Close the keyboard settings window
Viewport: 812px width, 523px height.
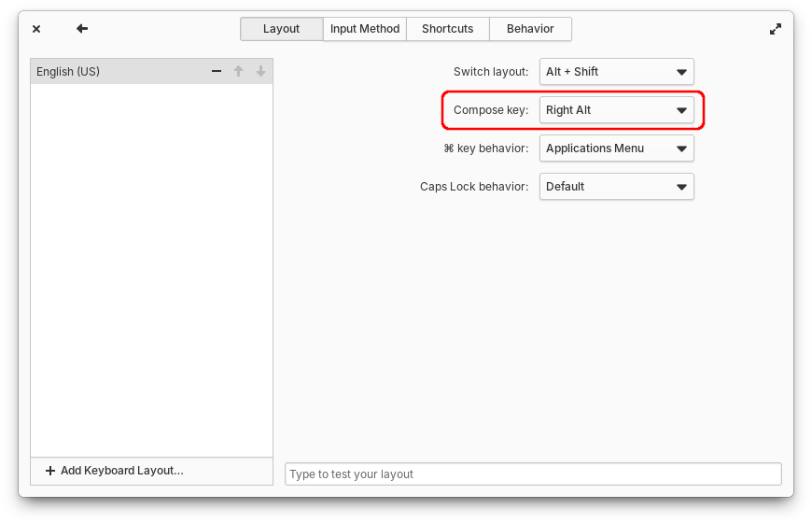point(36,29)
